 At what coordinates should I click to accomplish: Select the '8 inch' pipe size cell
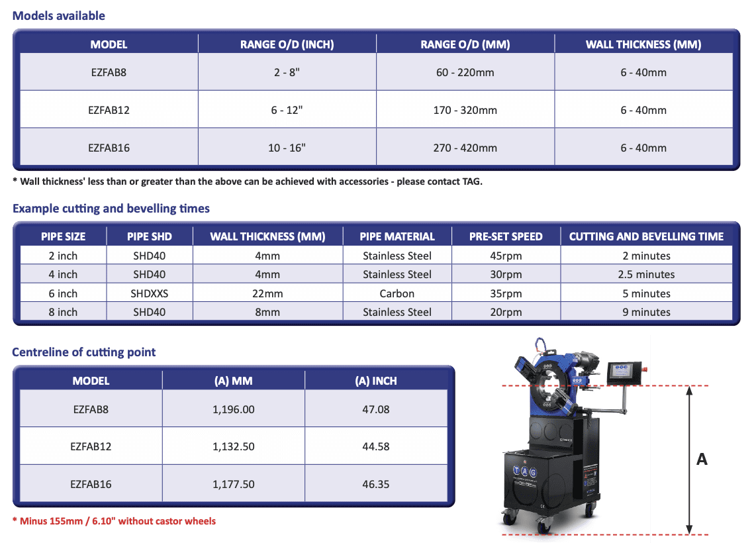click(x=63, y=312)
